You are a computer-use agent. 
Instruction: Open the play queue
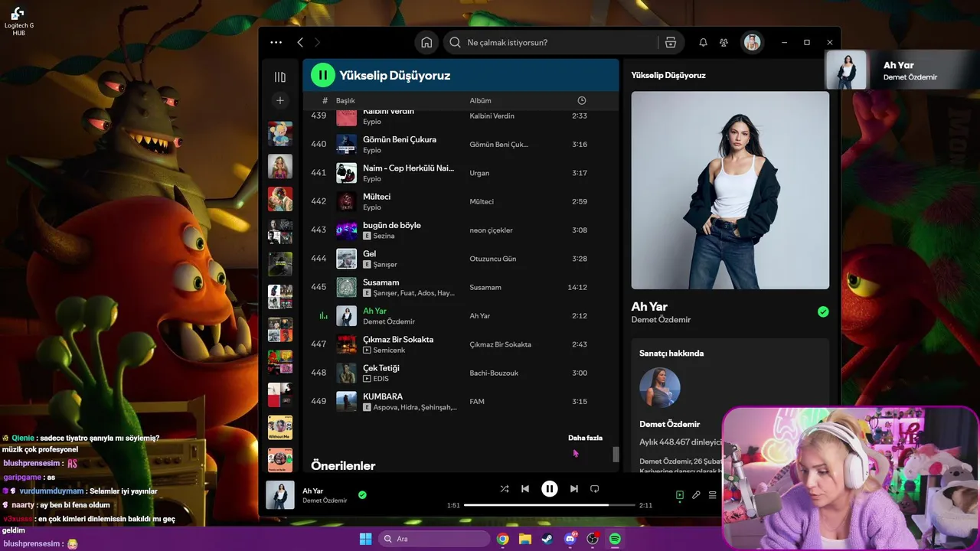coord(712,495)
